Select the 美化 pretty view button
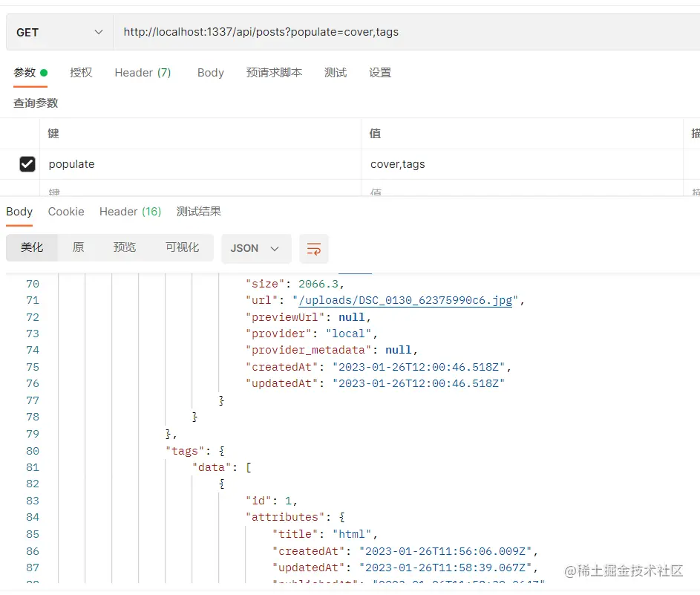Viewport: 700px width, 595px height. pyautogui.click(x=31, y=247)
